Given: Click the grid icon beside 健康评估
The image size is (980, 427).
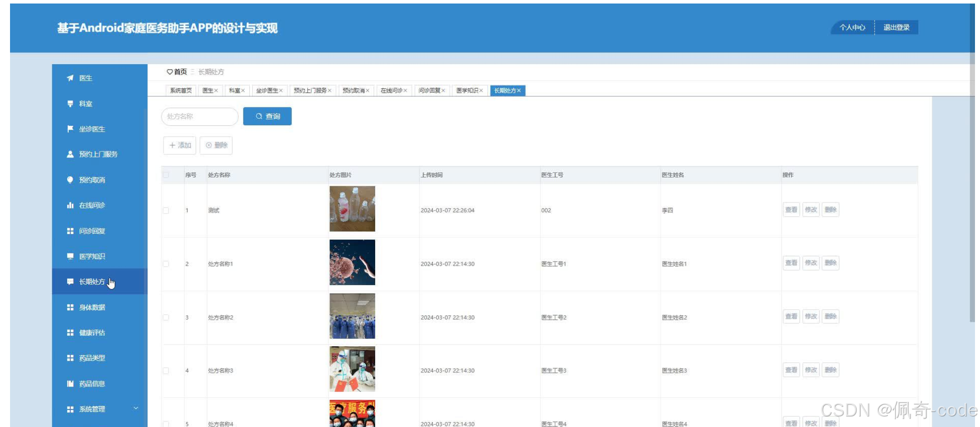Looking at the screenshot, I should click(70, 333).
